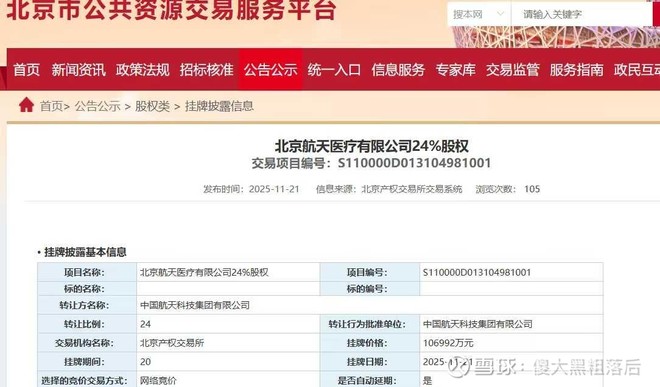Open the 新闻资讯 navigation tab

point(78,69)
